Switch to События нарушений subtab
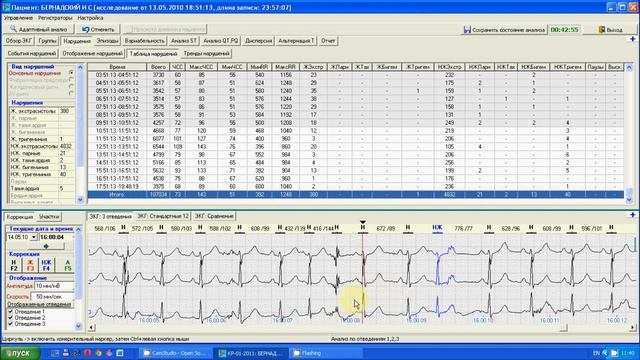The image size is (640, 360). click(32, 53)
